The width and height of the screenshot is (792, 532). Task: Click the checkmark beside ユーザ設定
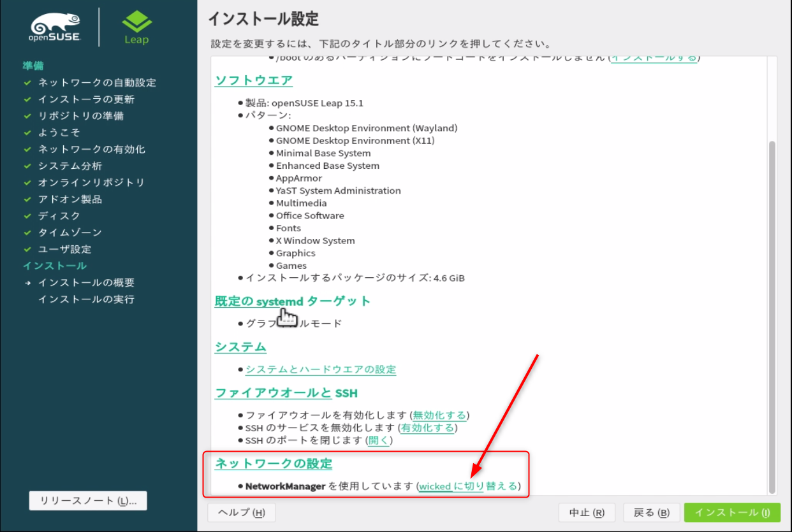tap(27, 249)
